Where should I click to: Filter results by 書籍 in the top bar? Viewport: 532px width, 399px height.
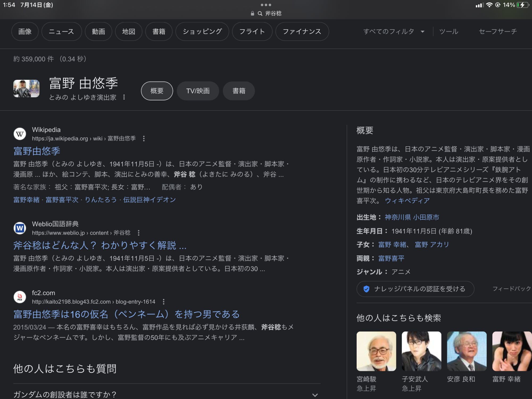159,32
